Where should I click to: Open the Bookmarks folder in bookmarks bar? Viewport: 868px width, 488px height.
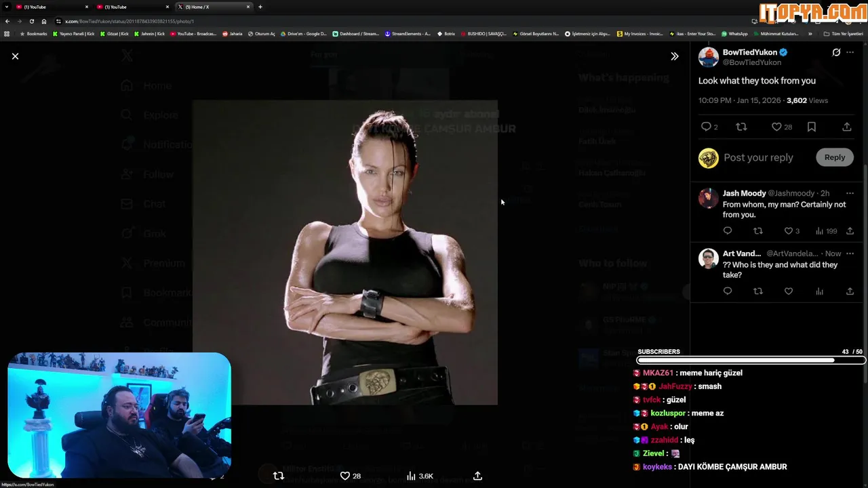pyautogui.click(x=33, y=34)
